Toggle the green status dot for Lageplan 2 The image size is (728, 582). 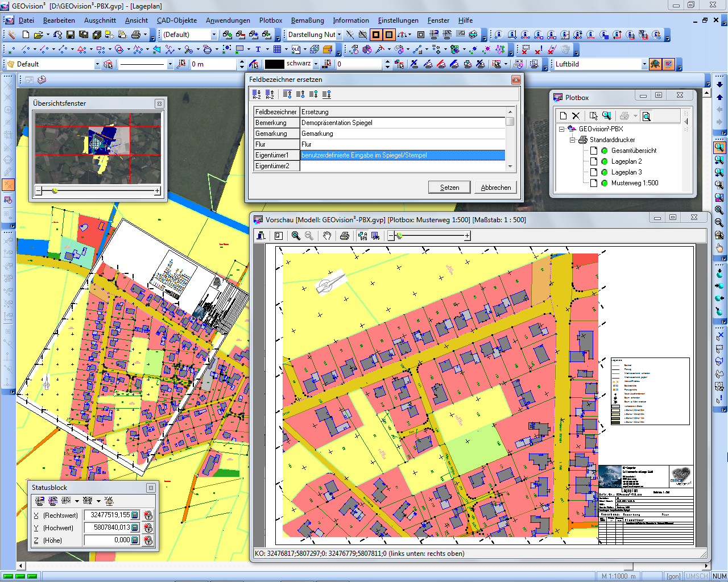(605, 161)
